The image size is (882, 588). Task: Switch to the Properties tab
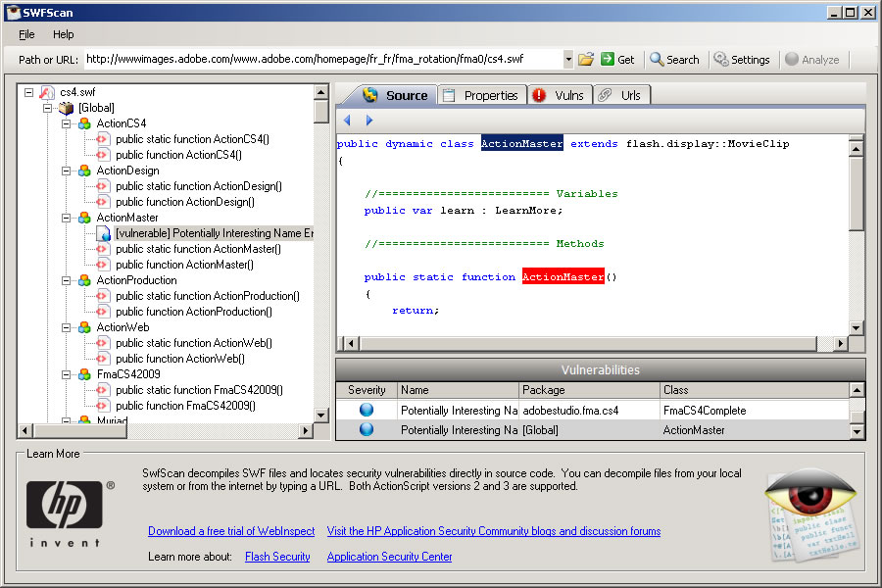click(x=482, y=95)
